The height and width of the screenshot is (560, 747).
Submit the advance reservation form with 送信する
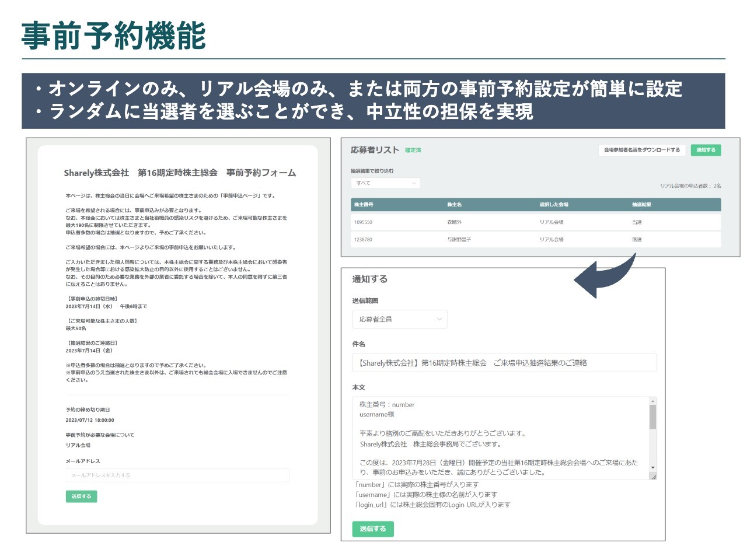[81, 496]
